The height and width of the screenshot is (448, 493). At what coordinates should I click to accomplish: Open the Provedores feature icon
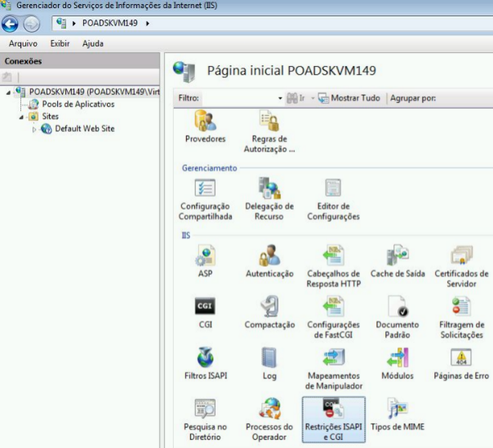coord(206,121)
